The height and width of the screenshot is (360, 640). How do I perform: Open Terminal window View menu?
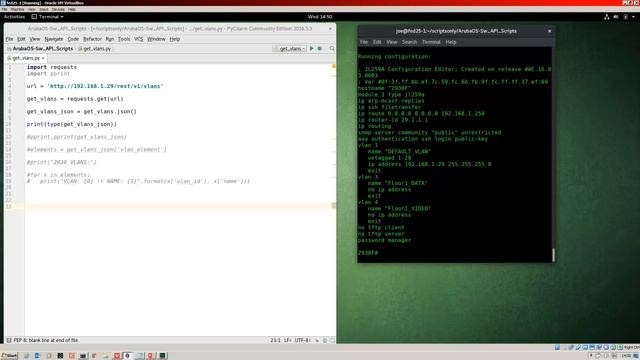coord(391,42)
